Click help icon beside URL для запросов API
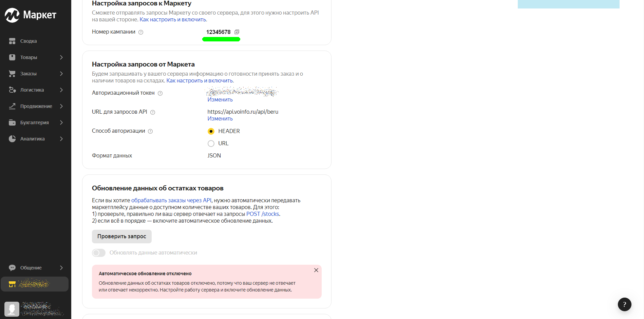This screenshot has width=644, height=319. pyautogui.click(x=153, y=112)
